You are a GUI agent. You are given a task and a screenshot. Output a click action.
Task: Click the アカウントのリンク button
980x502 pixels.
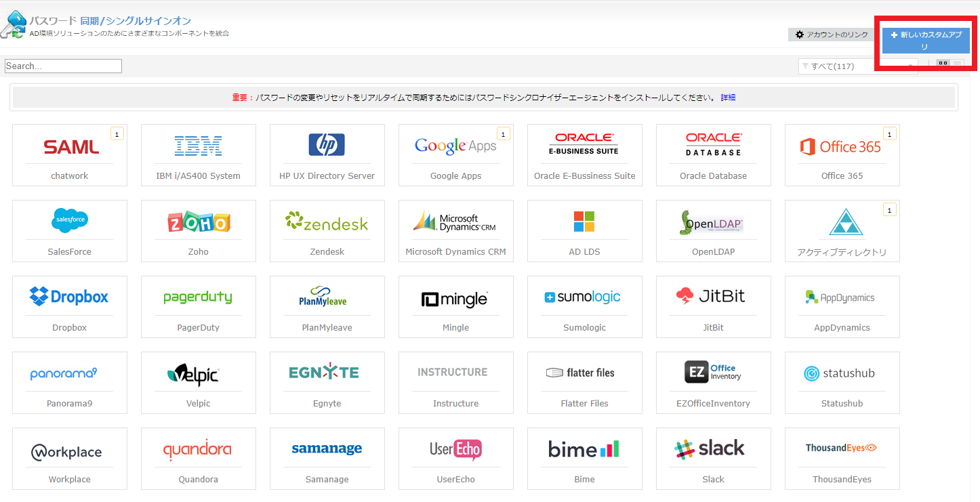[832, 35]
